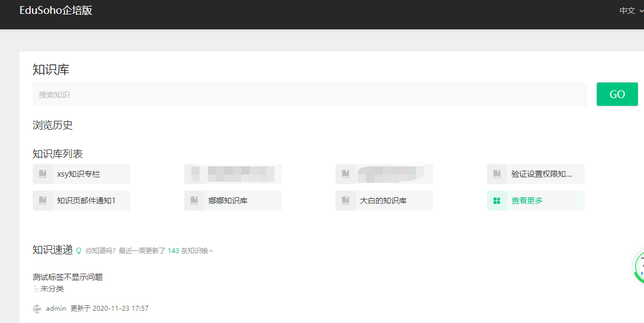Open the article 测试标签不显示问题
Viewport: 644px width, 323px height.
[68, 277]
